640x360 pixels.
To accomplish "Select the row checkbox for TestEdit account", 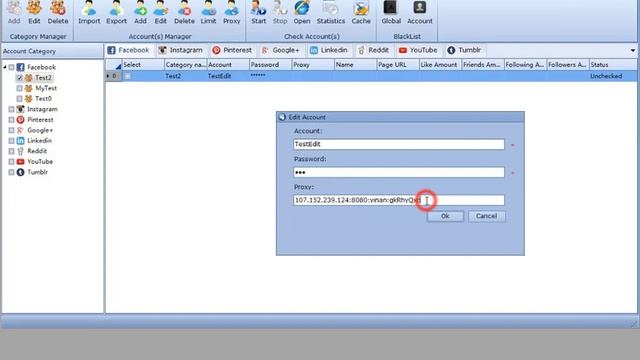I will (x=128, y=76).
